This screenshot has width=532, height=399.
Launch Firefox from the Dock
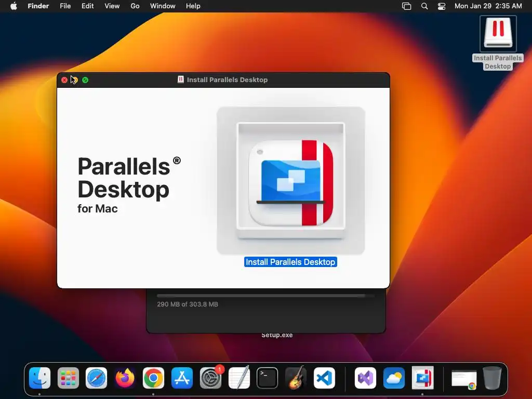click(125, 378)
